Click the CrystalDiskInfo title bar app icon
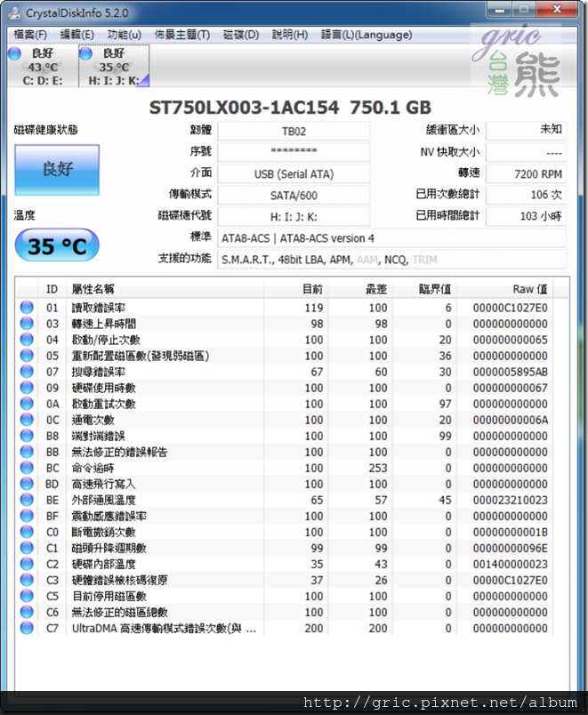Image resolution: width=588 pixels, height=715 pixels. [14, 12]
